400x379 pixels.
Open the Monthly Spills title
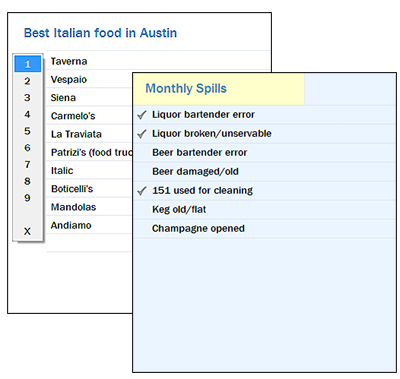[x=186, y=88]
